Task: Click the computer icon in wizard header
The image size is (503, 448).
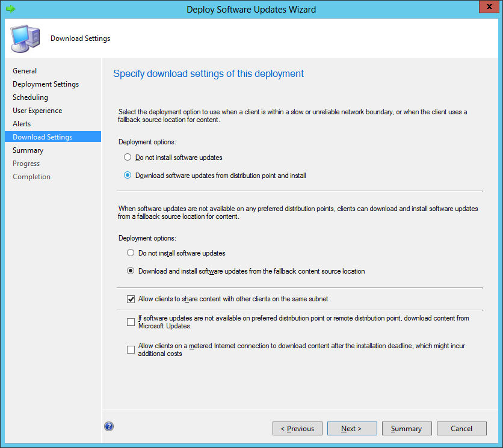Action: click(23, 38)
